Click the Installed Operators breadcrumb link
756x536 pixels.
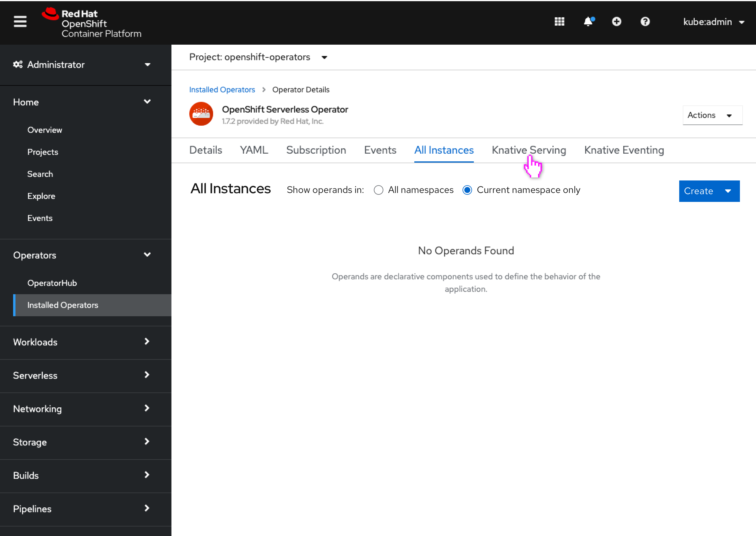(221, 89)
